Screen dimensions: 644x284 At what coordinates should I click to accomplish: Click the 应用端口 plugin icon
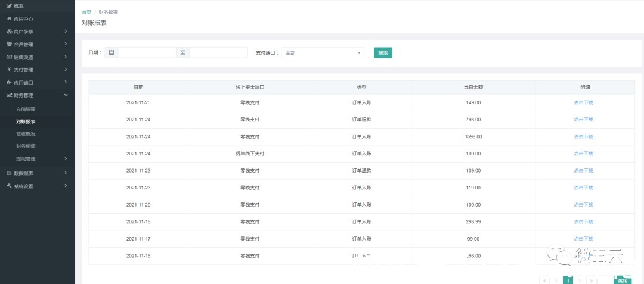tap(9, 82)
